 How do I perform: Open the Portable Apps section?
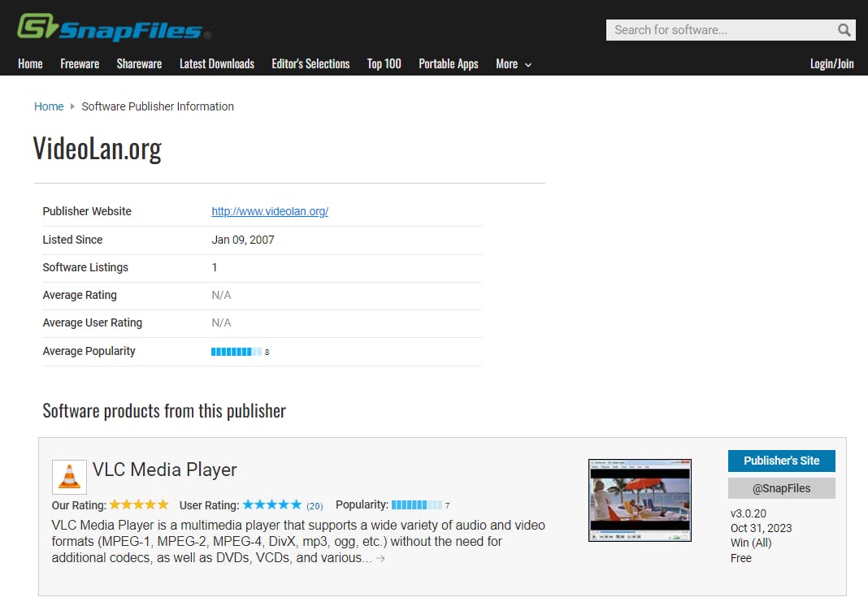click(x=449, y=63)
